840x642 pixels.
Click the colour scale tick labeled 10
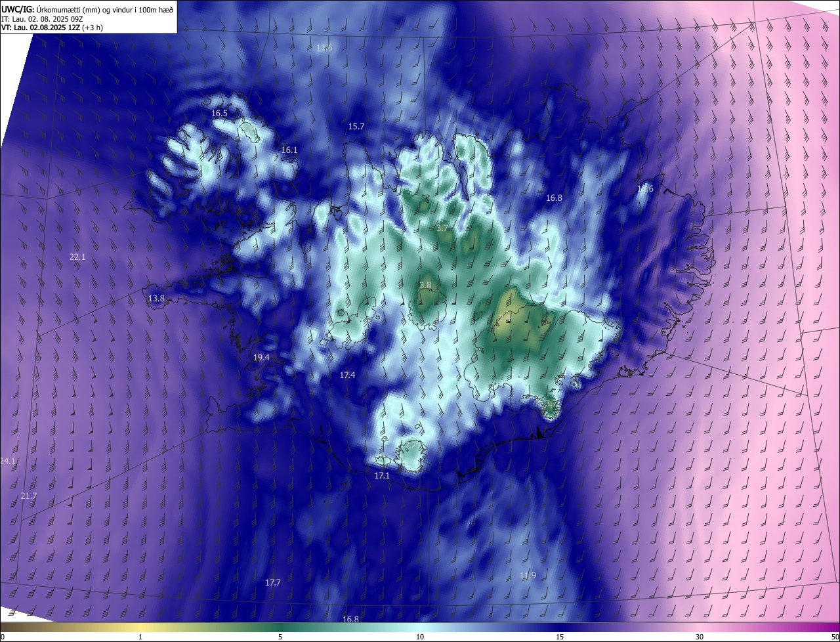[x=420, y=637]
